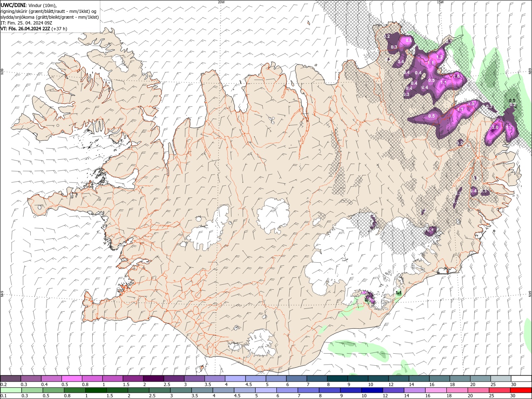Pick the coral-red 25 swatch, lower row

pyautogui.click(x=500, y=390)
